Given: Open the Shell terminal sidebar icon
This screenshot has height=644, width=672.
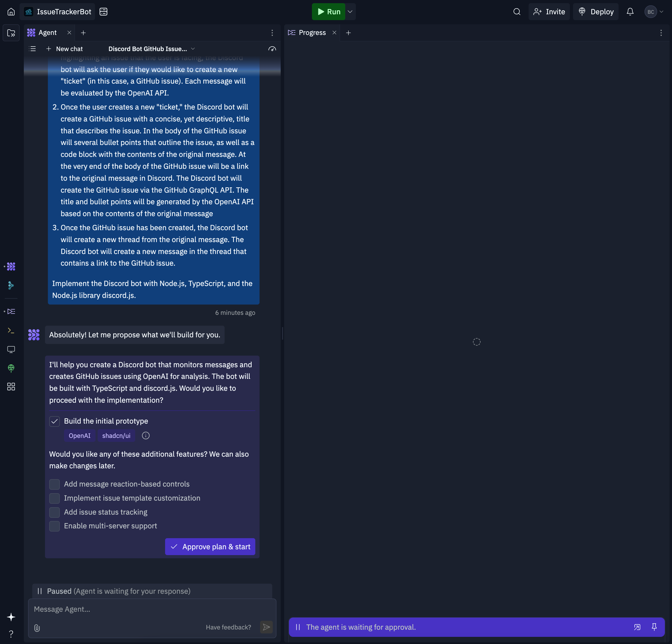Looking at the screenshot, I should pos(11,330).
